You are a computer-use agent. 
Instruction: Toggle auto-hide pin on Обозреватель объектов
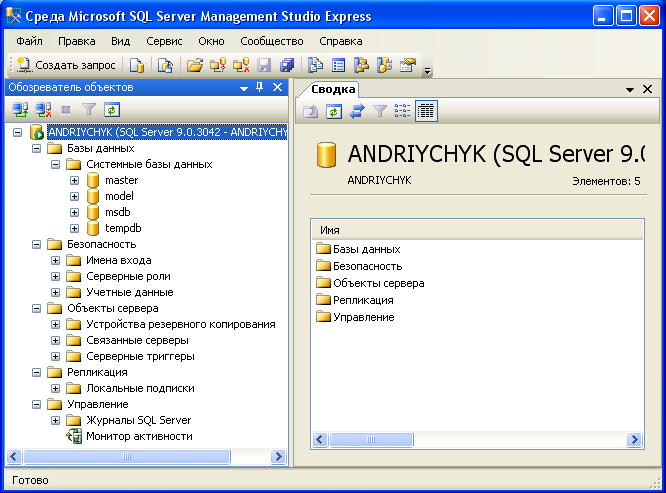[x=260, y=87]
